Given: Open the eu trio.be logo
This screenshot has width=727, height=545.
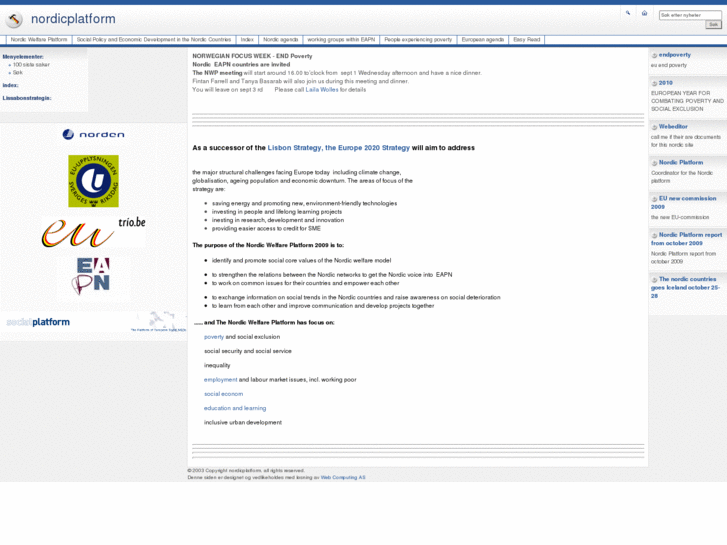Looking at the screenshot, I should [94, 231].
